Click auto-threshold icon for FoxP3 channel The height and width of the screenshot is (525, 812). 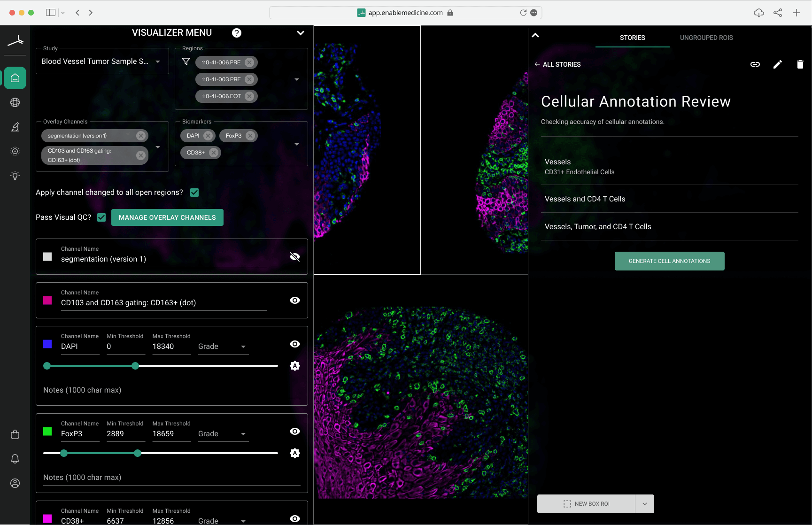point(295,453)
